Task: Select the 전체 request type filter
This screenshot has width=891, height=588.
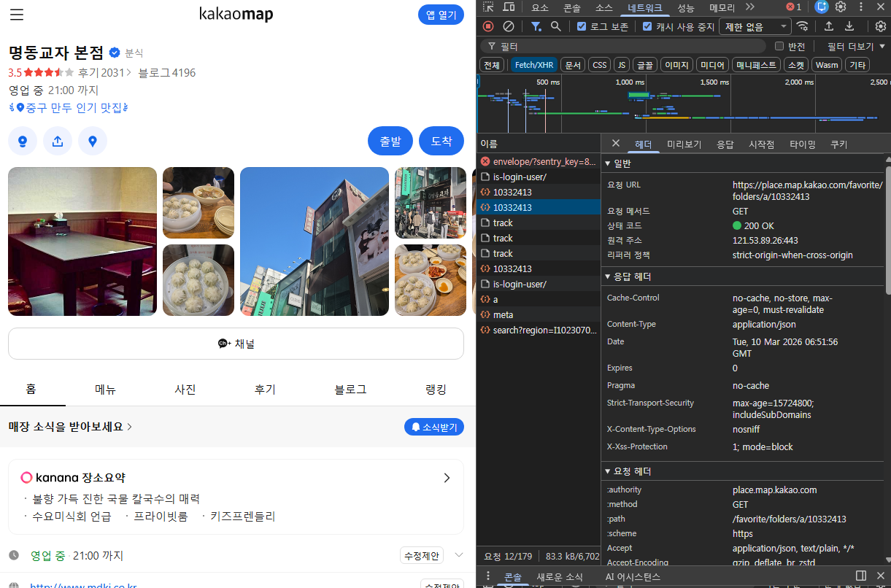Action: (x=492, y=65)
